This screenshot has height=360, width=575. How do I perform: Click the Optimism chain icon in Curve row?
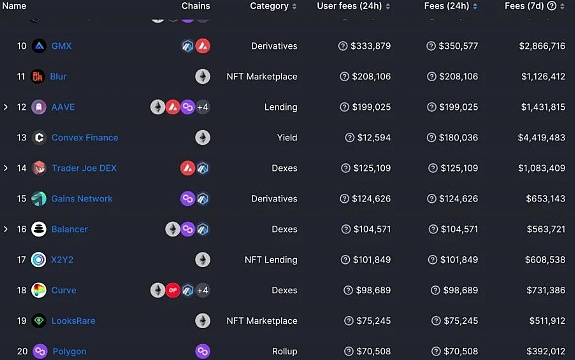tap(173, 290)
